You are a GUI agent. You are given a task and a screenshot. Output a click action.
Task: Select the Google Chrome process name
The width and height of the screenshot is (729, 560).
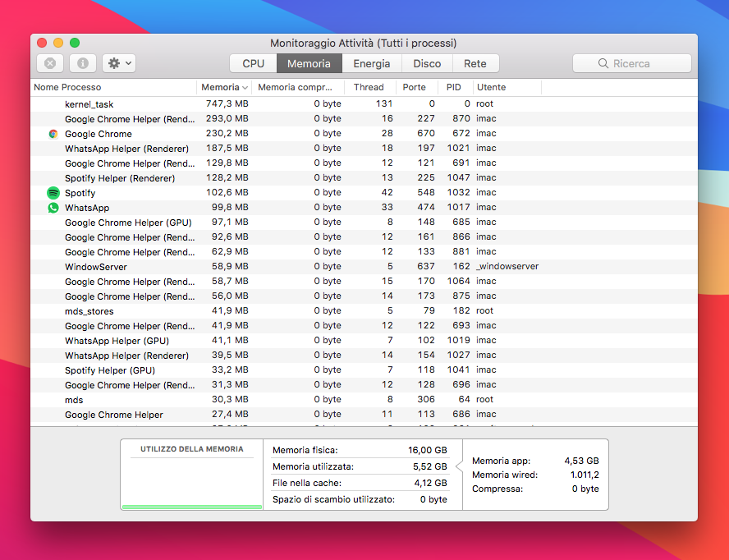click(x=98, y=134)
